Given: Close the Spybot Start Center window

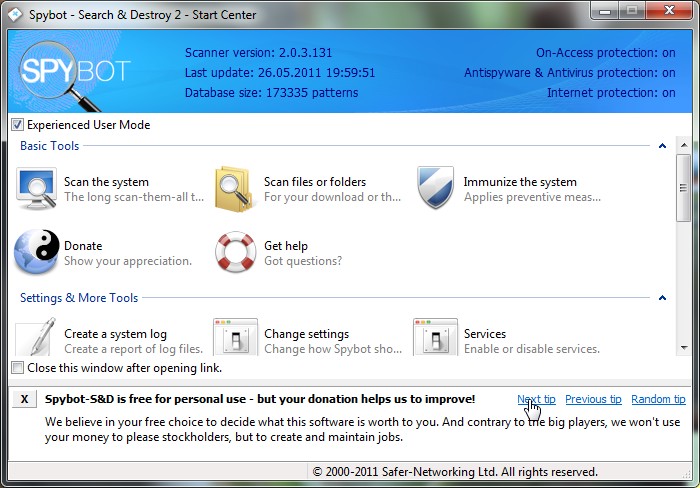Looking at the screenshot, I should point(669,11).
